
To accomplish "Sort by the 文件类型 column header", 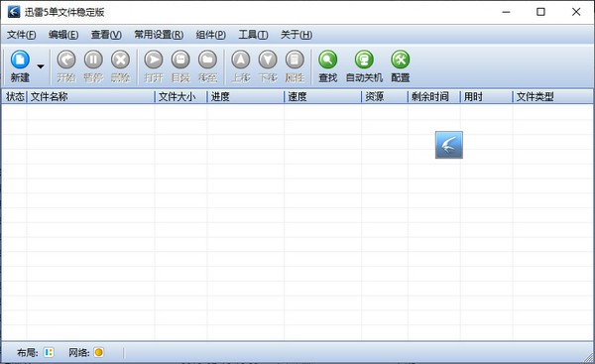I will (553, 97).
